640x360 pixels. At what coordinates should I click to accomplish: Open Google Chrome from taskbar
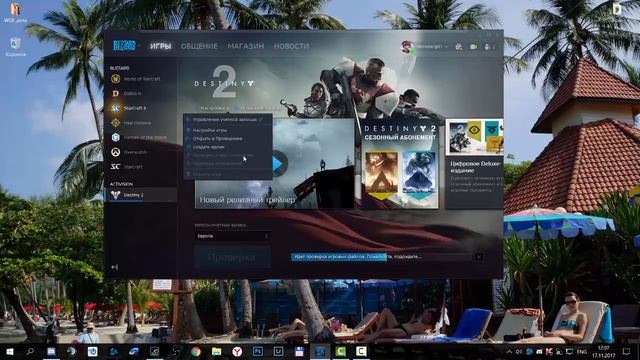click(196, 351)
